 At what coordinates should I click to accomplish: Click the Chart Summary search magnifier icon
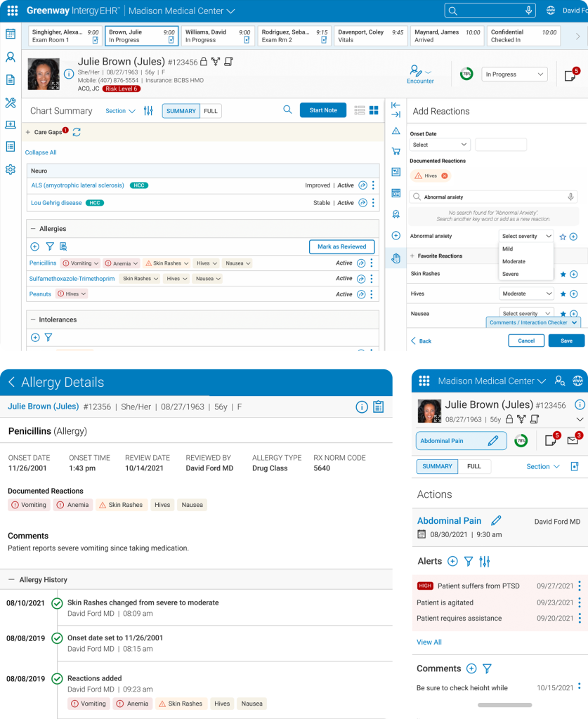pyautogui.click(x=287, y=110)
